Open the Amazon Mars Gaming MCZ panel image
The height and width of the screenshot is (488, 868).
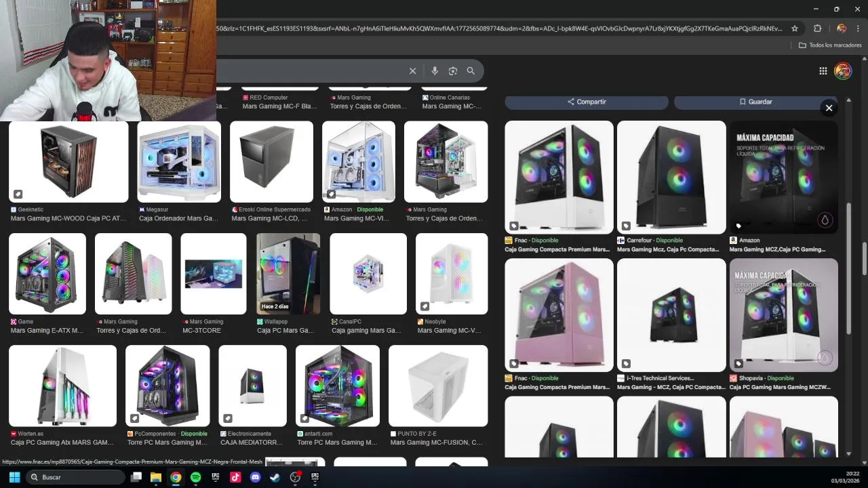[783, 178]
